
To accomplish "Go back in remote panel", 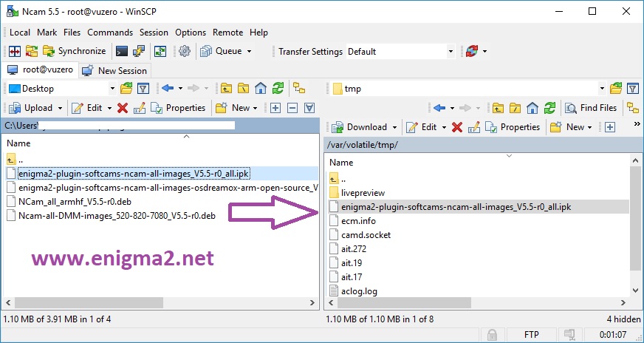I will 439,108.
